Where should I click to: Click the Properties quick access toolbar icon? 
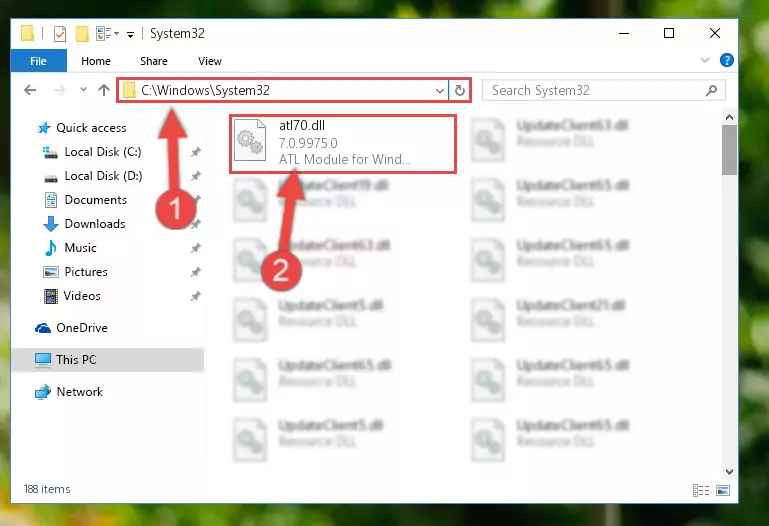[x=59, y=34]
